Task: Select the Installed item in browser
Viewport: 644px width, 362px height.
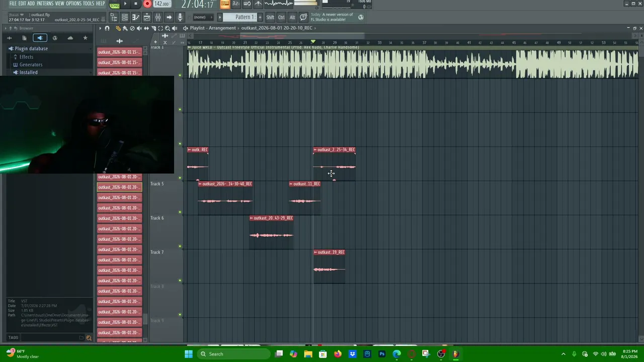Action: (x=28, y=72)
